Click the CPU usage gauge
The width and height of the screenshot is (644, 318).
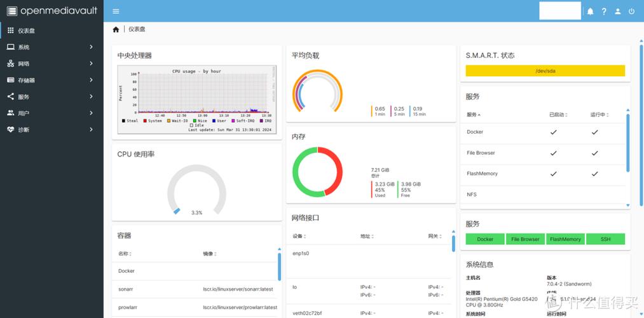click(196, 190)
